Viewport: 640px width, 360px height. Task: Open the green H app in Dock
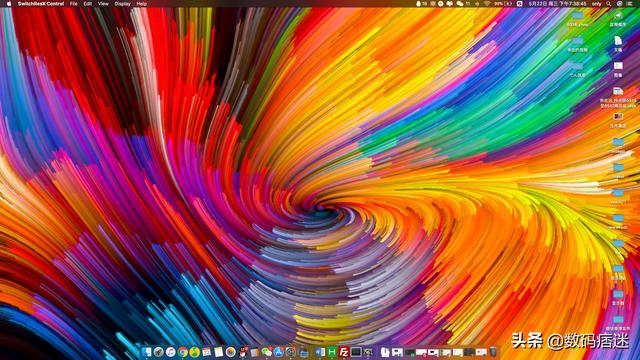click(332, 352)
